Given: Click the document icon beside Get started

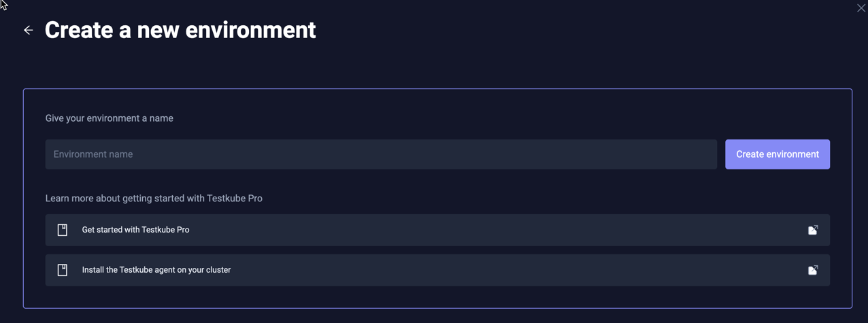Looking at the screenshot, I should (x=63, y=230).
